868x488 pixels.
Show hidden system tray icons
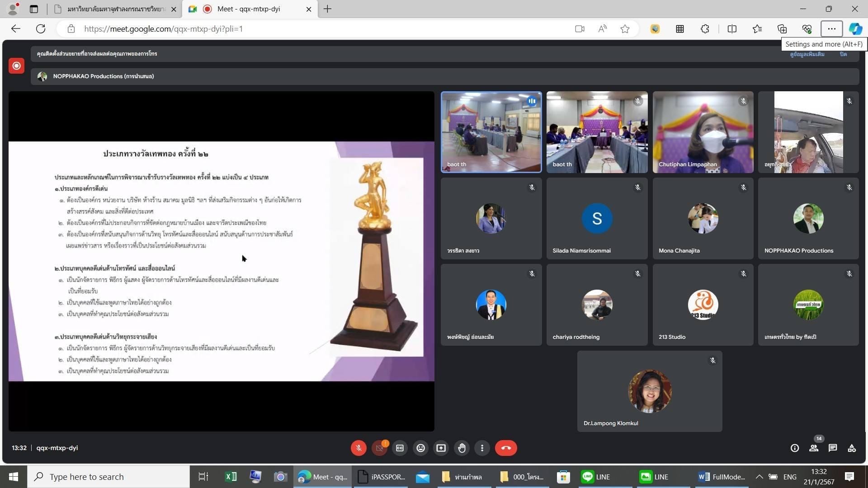coord(759,477)
